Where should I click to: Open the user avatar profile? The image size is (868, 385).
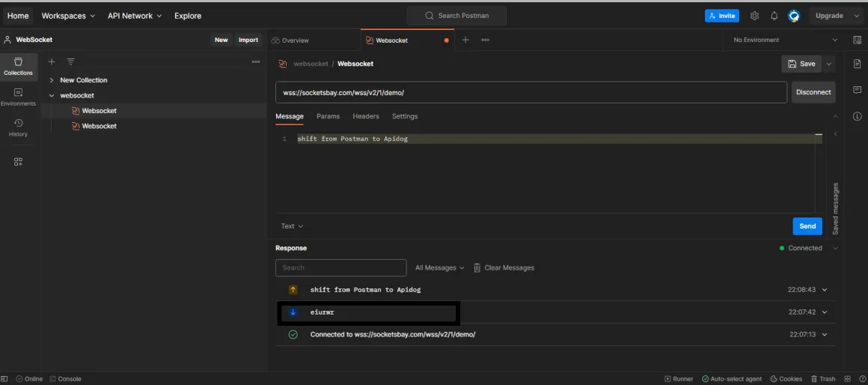coord(794,16)
